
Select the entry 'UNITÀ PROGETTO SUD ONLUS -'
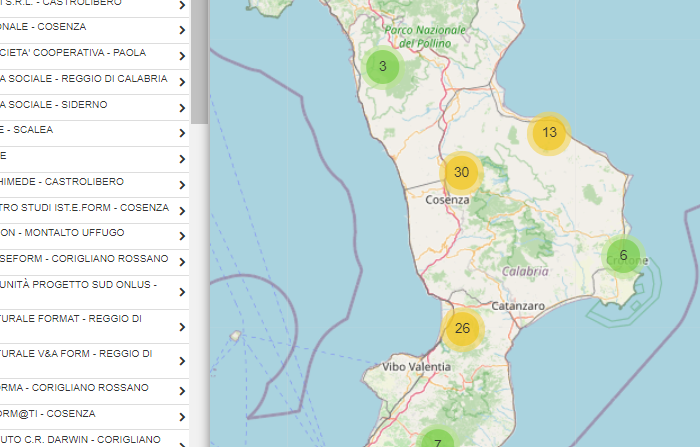(x=94, y=292)
